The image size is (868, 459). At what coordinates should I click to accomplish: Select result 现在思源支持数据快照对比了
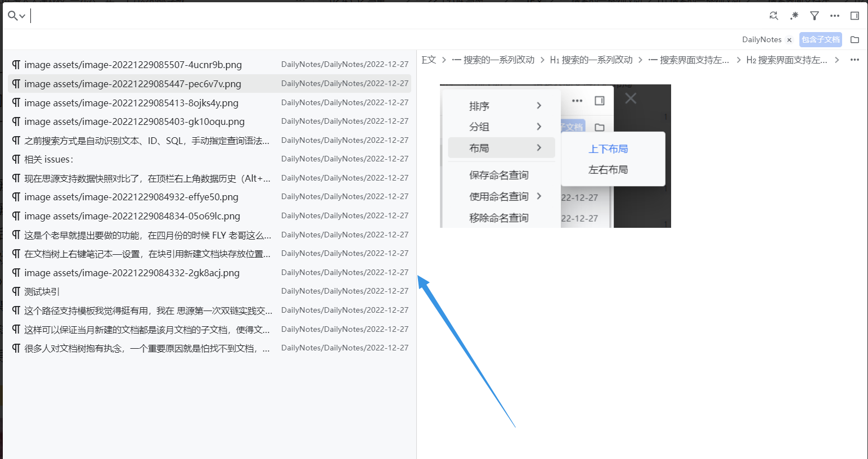tap(209, 178)
